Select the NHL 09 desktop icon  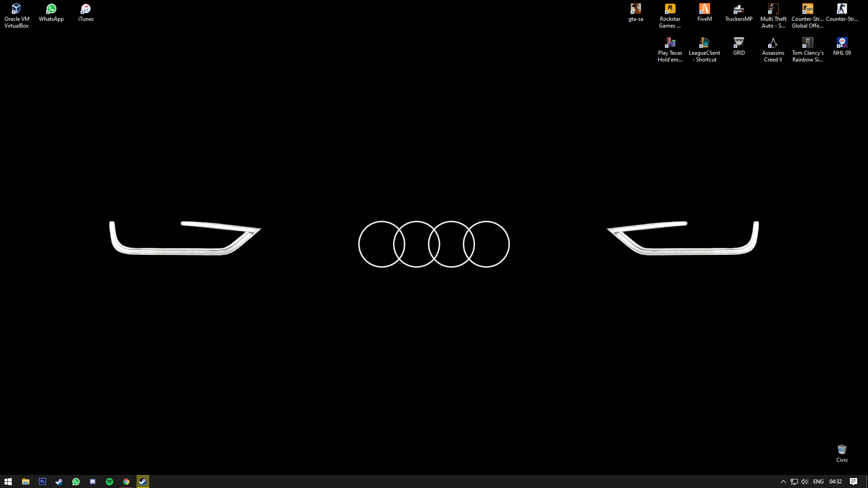(x=842, y=47)
